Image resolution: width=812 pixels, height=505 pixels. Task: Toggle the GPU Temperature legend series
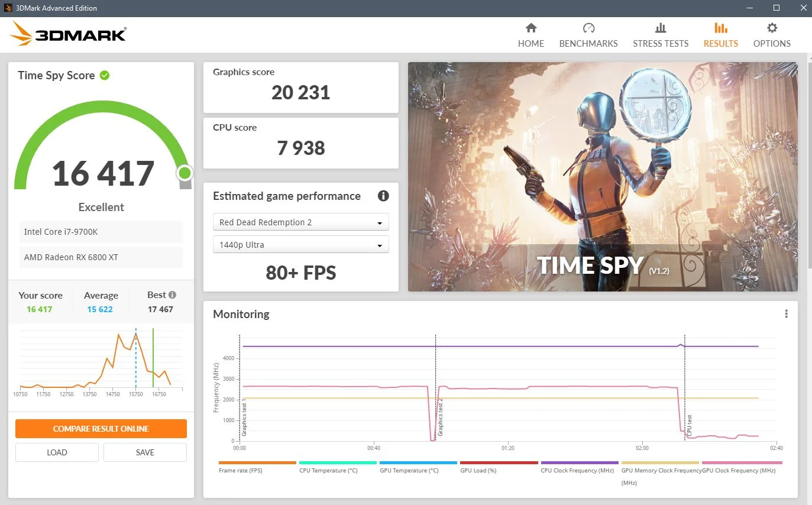[x=418, y=467]
